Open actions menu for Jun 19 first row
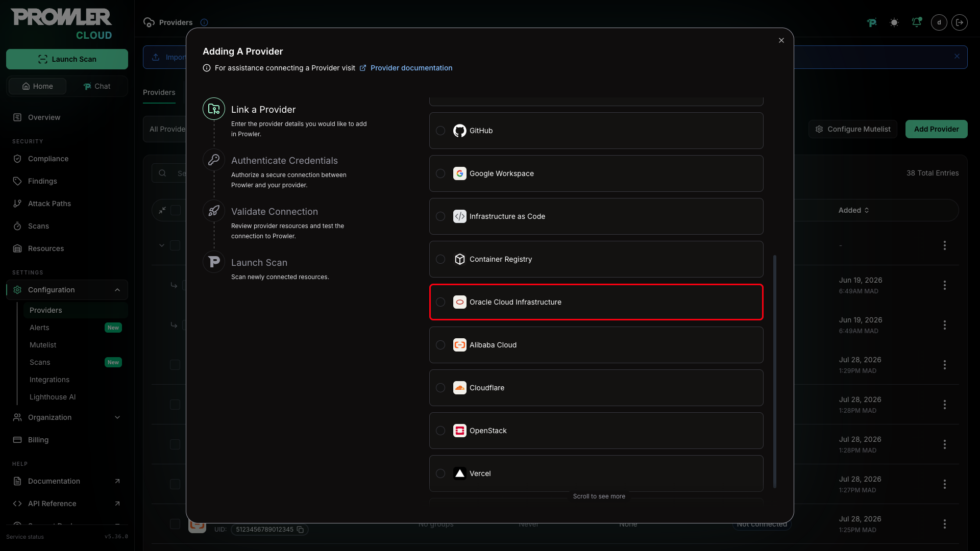980x551 pixels. click(945, 285)
